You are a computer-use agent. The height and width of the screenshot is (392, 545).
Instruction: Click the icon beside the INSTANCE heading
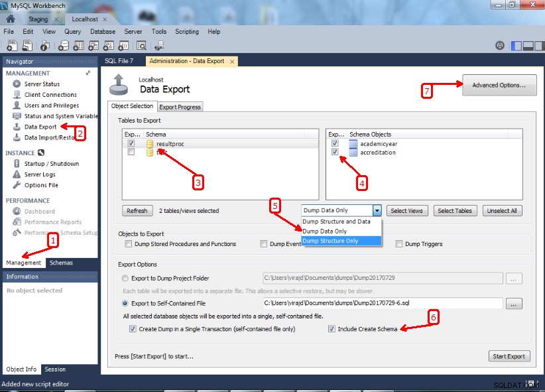click(x=41, y=153)
